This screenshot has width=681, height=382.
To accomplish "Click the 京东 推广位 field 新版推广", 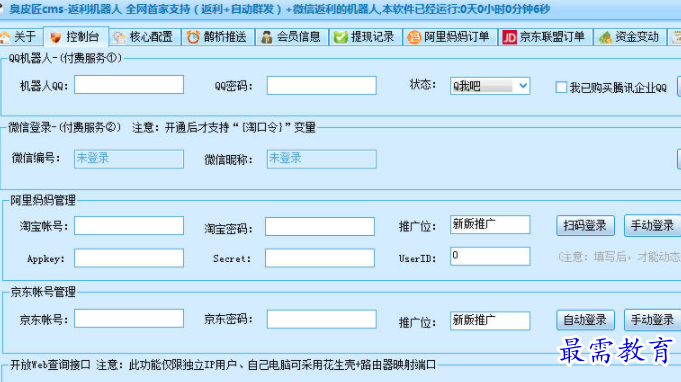I will pos(490,321).
